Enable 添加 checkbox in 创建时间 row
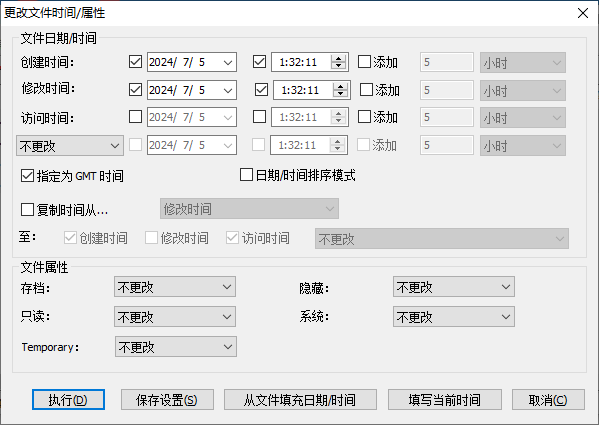This screenshot has height=425, width=599. 364,61
